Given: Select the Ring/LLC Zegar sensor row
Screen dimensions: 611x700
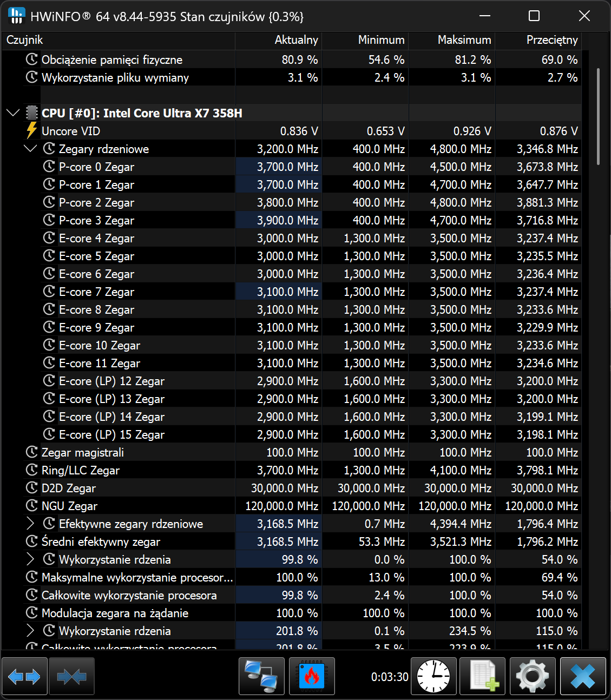Looking at the screenshot, I should click(x=80, y=470).
